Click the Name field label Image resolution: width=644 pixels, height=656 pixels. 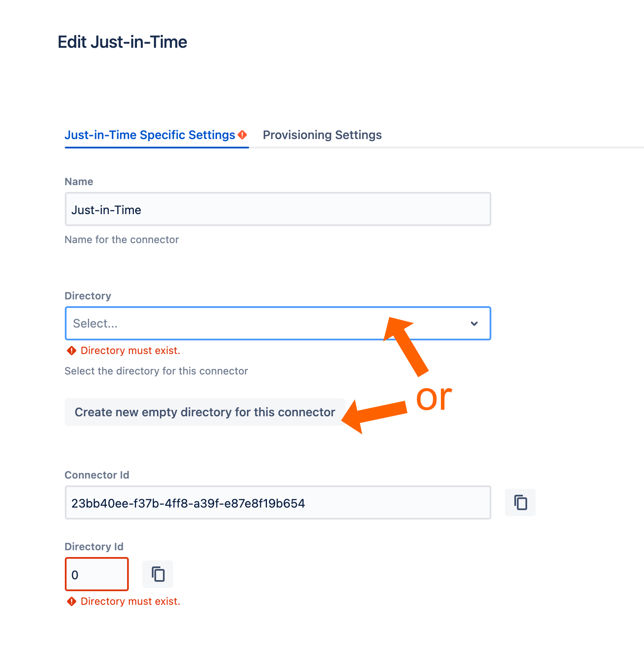tap(79, 182)
